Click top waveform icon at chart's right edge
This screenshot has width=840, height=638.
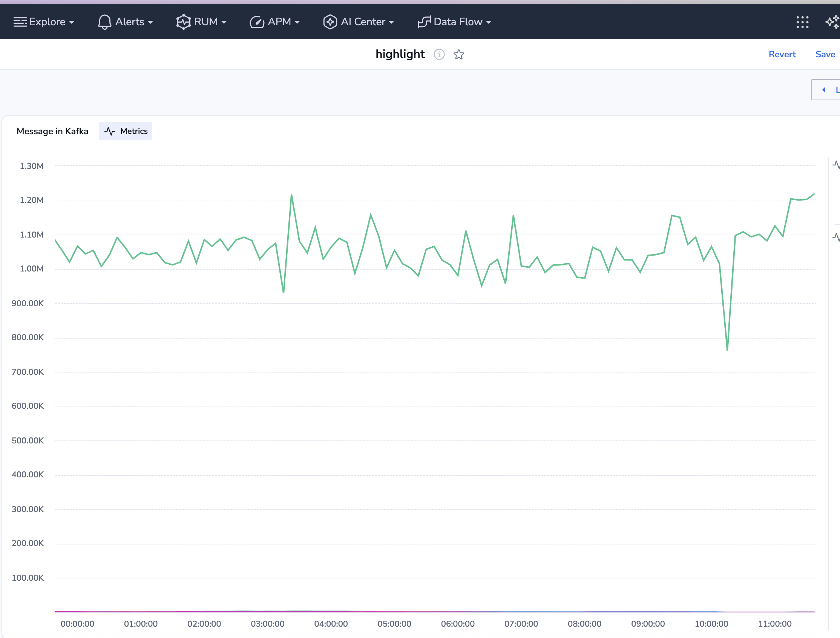pyautogui.click(x=836, y=164)
